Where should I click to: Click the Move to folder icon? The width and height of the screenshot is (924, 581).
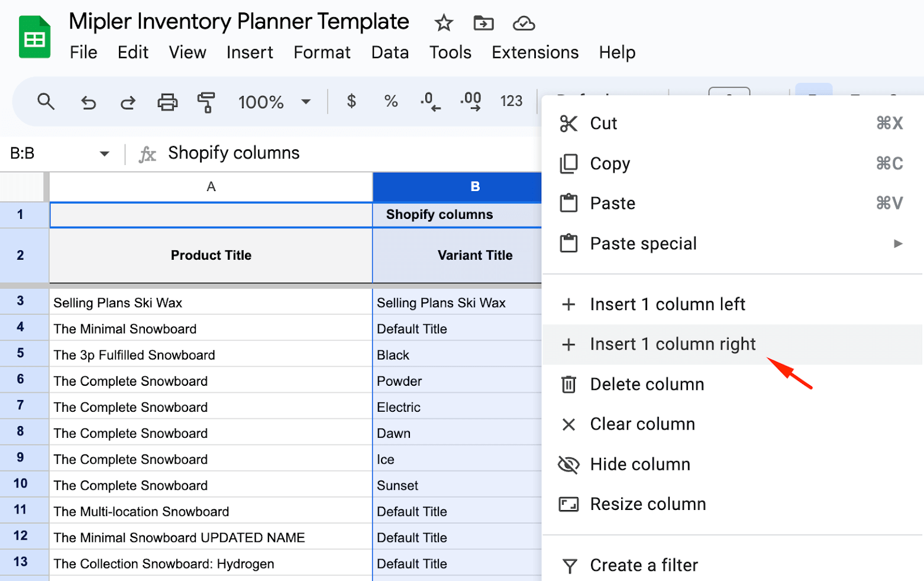pos(483,23)
